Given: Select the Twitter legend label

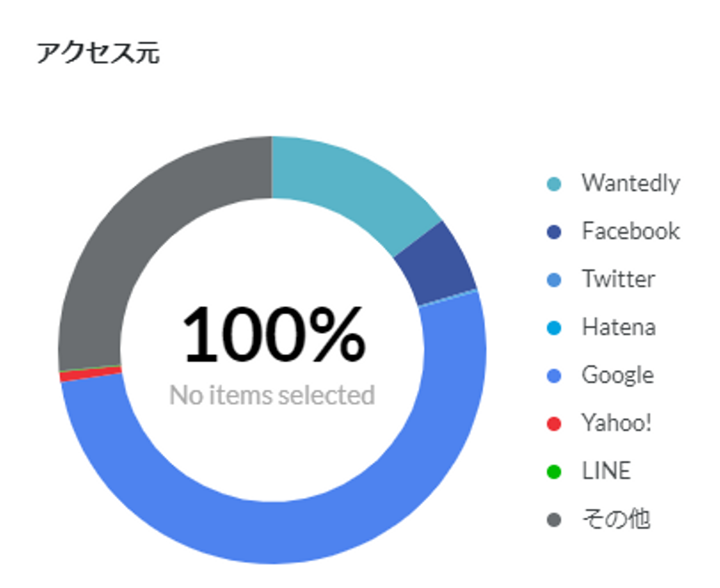Looking at the screenshot, I should [x=618, y=279].
